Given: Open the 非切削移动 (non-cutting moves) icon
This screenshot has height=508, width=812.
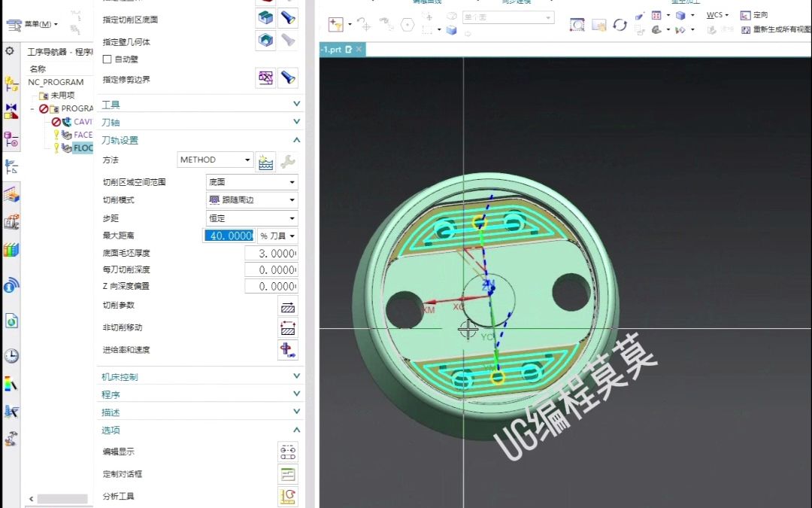Looking at the screenshot, I should tap(287, 328).
